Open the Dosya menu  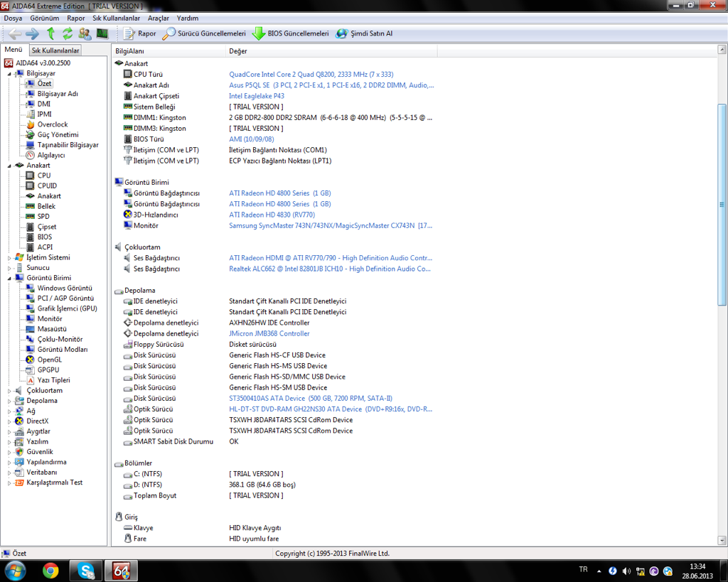click(x=13, y=18)
